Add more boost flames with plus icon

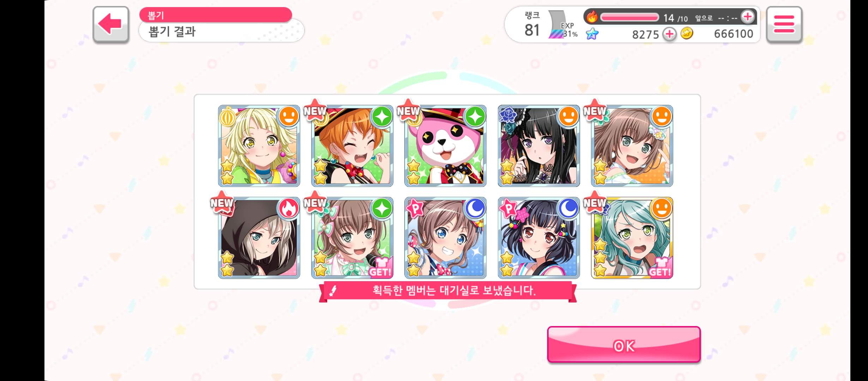(x=748, y=17)
